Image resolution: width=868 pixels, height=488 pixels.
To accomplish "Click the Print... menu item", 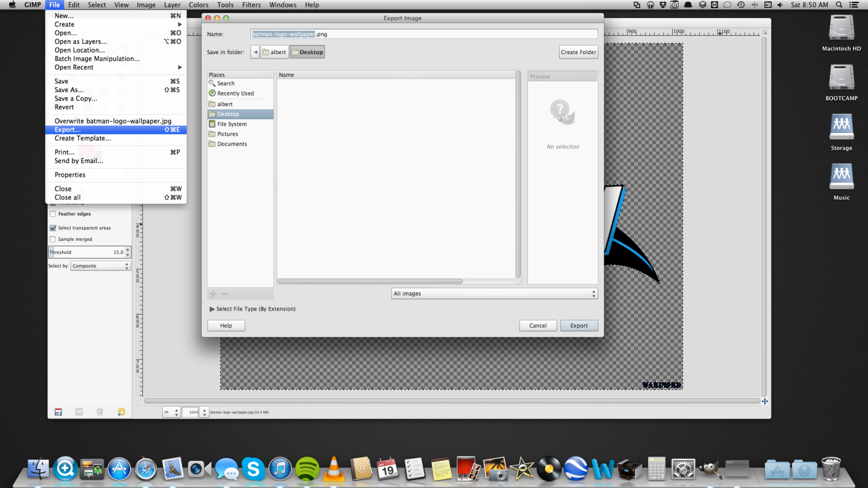I will [x=116, y=152].
